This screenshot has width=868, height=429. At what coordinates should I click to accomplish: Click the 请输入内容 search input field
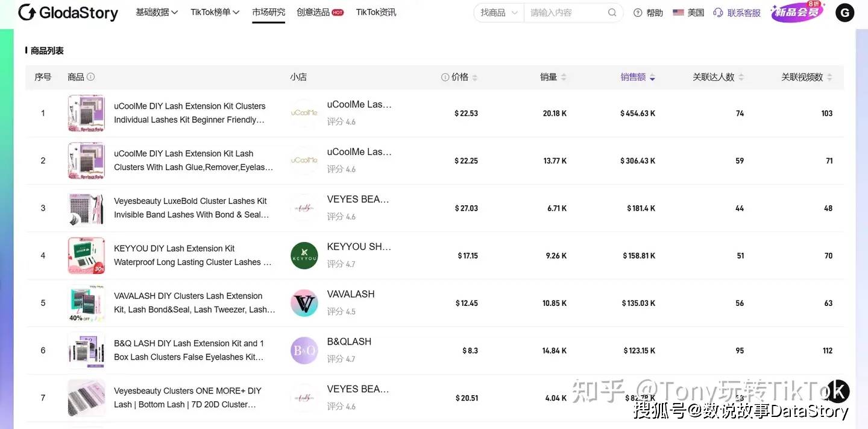click(565, 13)
